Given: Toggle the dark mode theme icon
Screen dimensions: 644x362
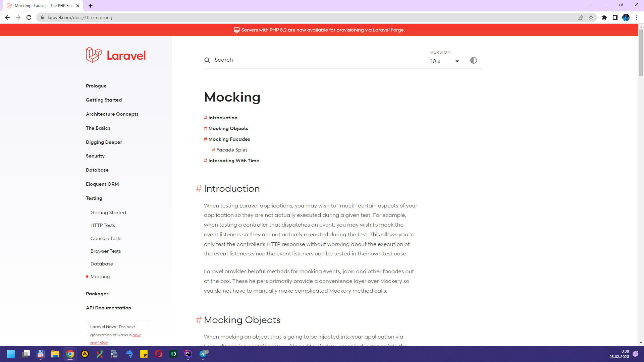Looking at the screenshot, I should [x=473, y=60].
